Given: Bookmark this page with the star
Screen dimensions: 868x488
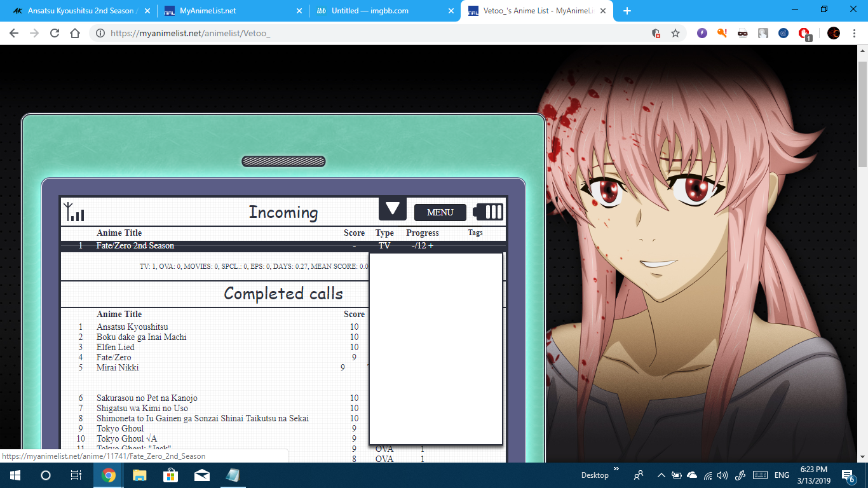Looking at the screenshot, I should pyautogui.click(x=675, y=33).
